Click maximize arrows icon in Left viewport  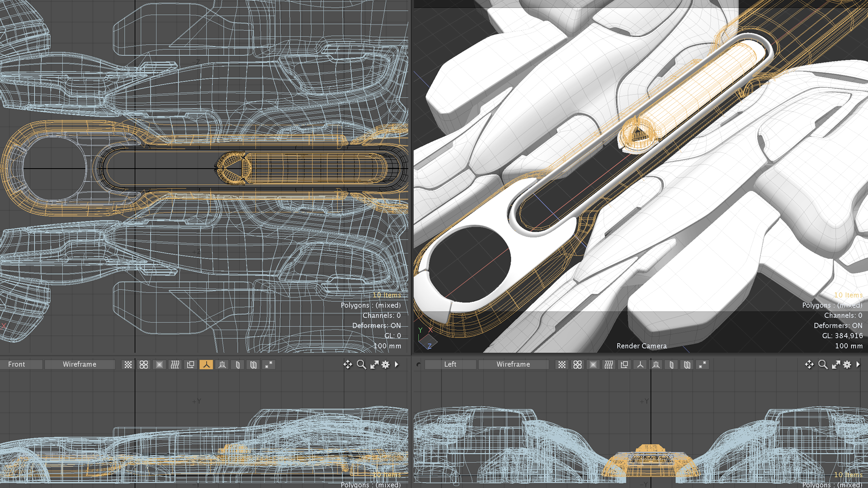[x=836, y=365]
